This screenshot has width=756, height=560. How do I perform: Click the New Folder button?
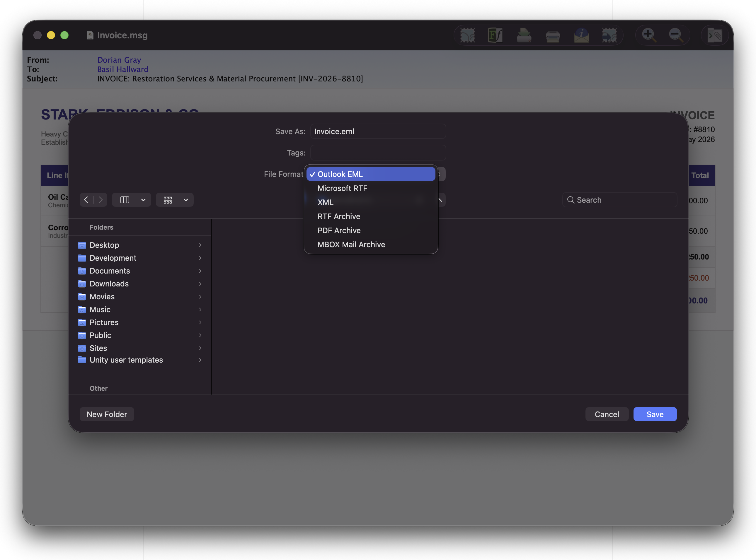pos(107,414)
